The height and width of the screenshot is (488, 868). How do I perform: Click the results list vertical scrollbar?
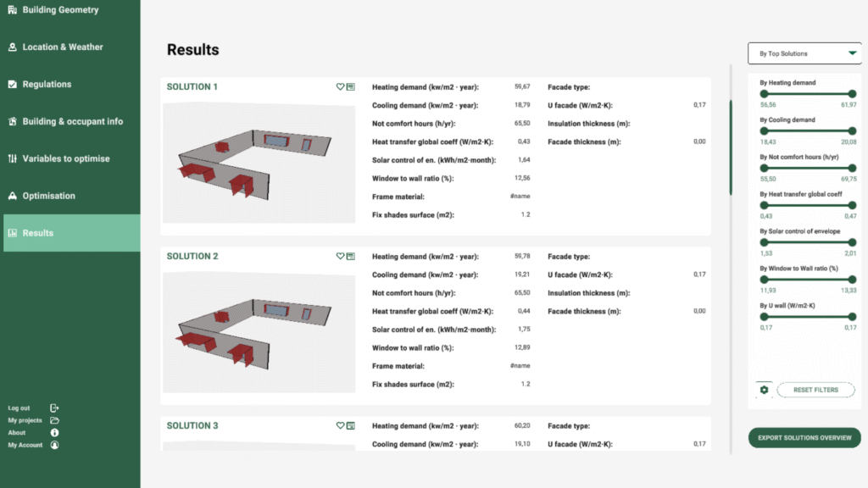pyautogui.click(x=730, y=148)
